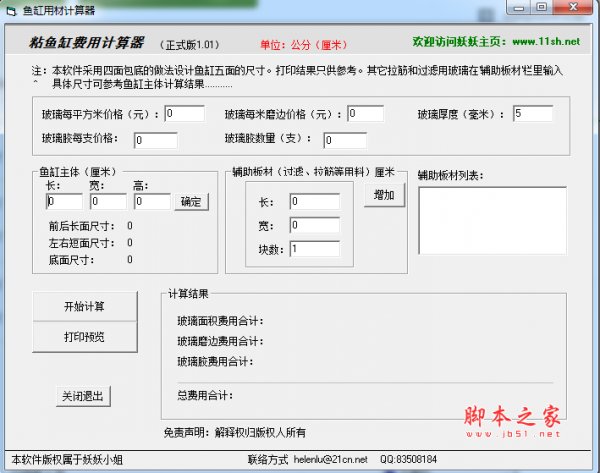Click the 玻璃磨边费用合计 result label
This screenshot has width=600, height=473.
click(220, 341)
